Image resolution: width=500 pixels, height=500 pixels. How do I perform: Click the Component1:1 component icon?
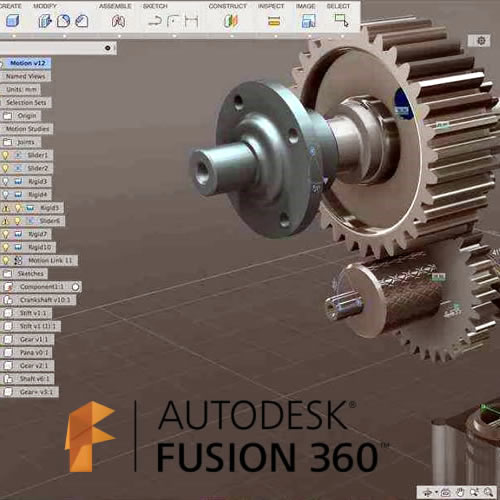point(8,287)
